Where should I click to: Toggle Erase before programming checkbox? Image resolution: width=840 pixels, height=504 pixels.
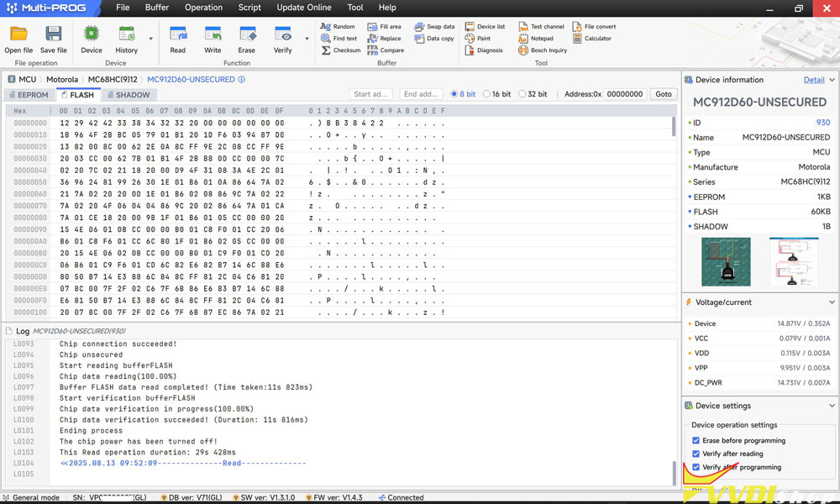(696, 440)
